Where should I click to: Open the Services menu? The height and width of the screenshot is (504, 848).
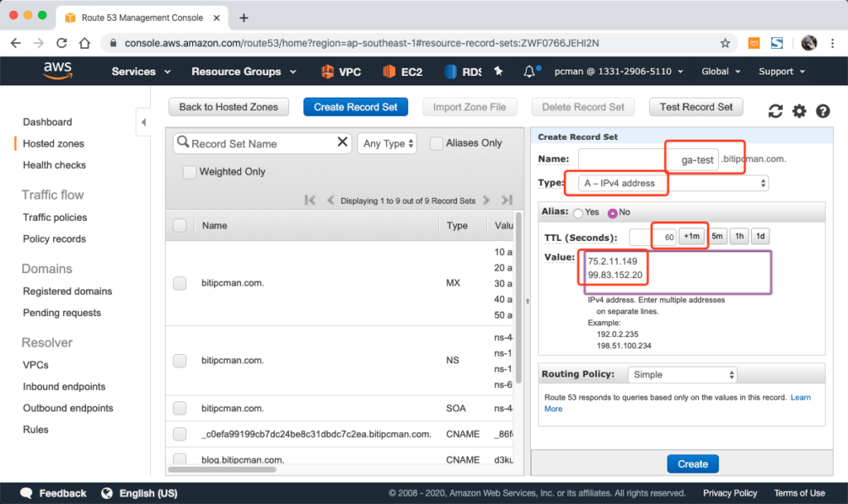click(141, 72)
